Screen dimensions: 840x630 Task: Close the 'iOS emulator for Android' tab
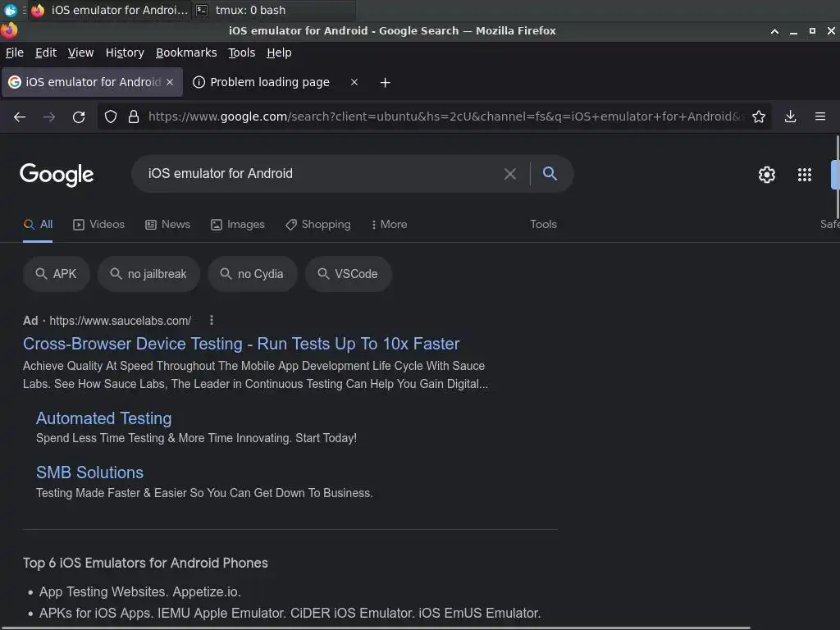[170, 82]
